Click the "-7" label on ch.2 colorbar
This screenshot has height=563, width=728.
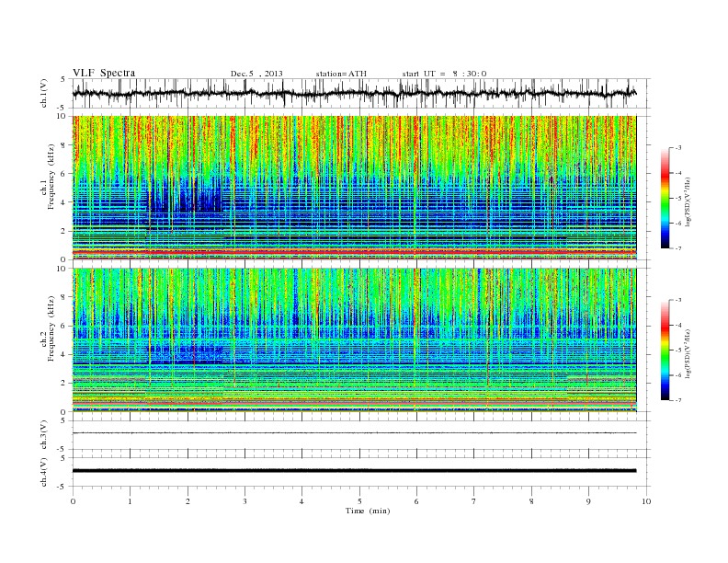tap(678, 400)
